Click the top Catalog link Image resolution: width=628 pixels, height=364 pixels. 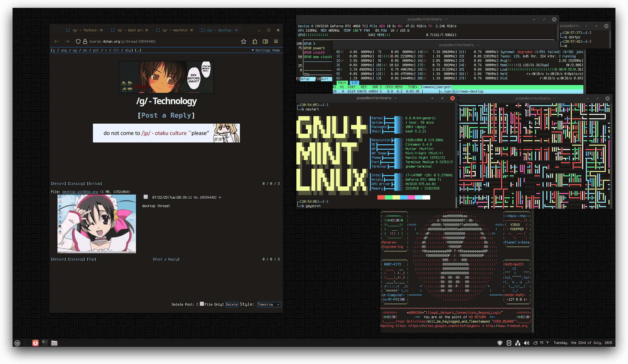click(x=77, y=184)
